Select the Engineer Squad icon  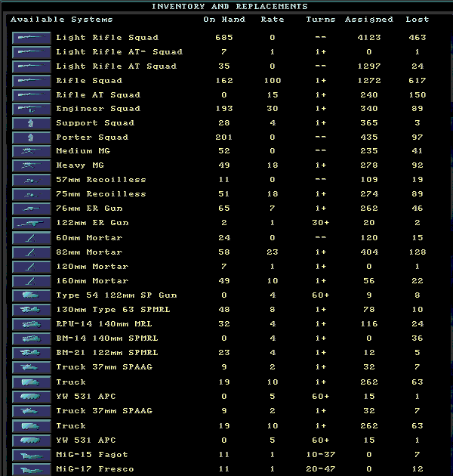tap(32, 109)
